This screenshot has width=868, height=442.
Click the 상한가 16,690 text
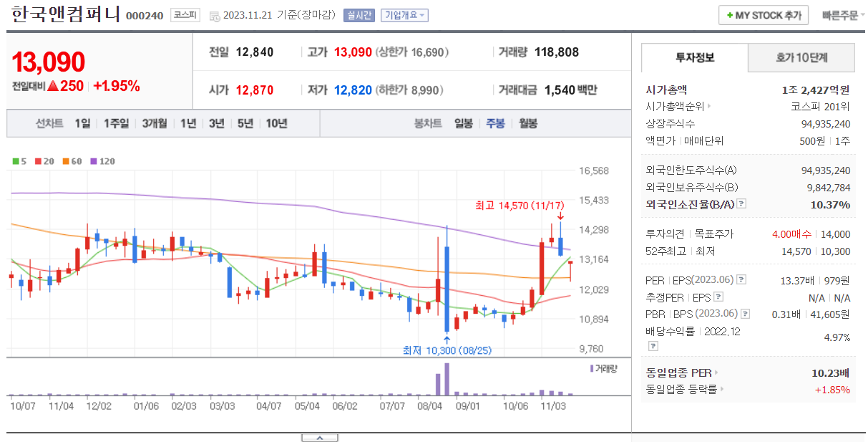[413, 52]
